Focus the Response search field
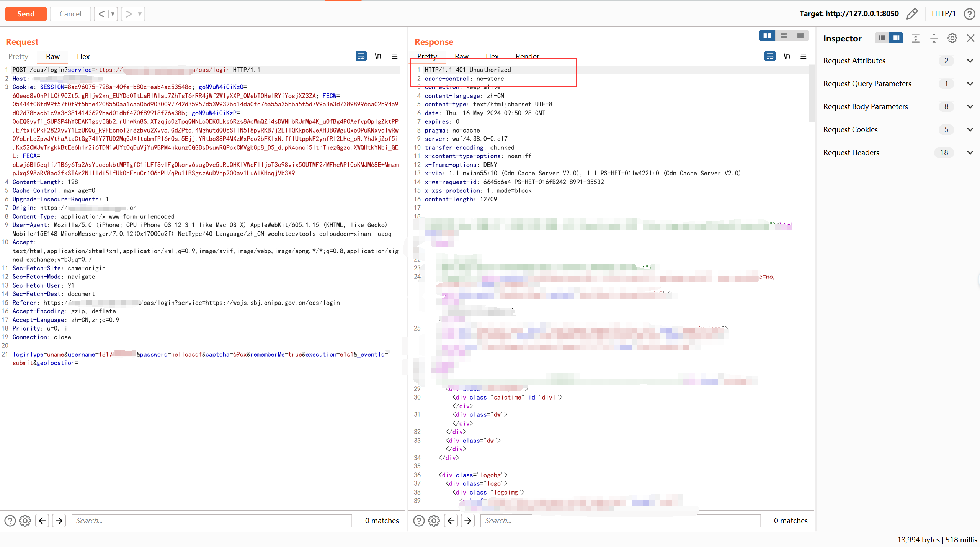This screenshot has height=547, width=980. 621,521
